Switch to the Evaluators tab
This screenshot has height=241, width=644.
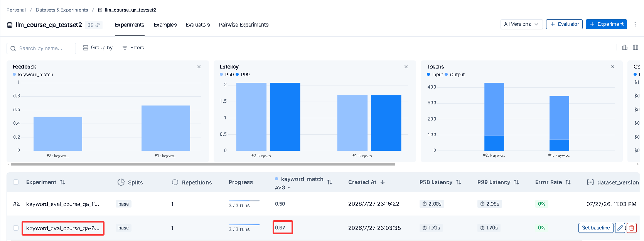tap(197, 25)
